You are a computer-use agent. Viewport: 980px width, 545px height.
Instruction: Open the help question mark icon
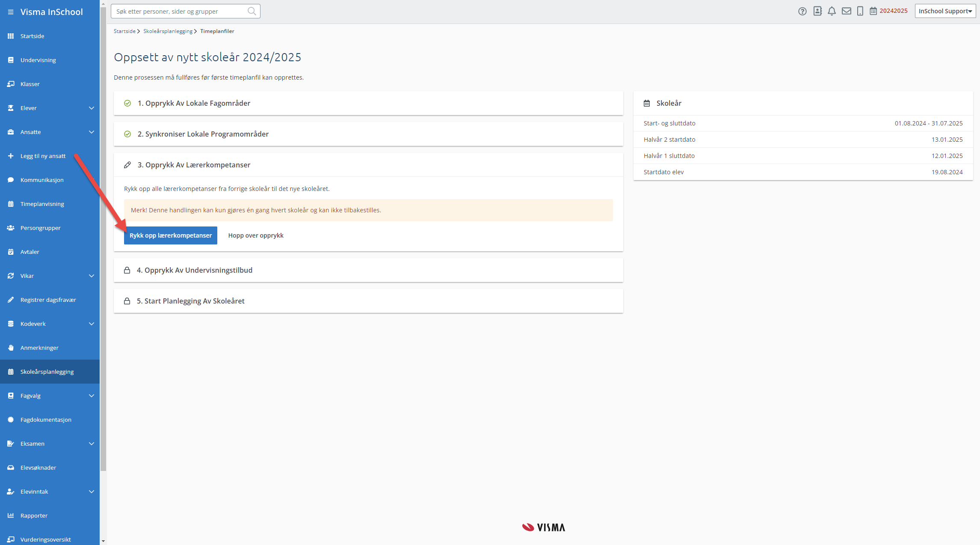802,11
